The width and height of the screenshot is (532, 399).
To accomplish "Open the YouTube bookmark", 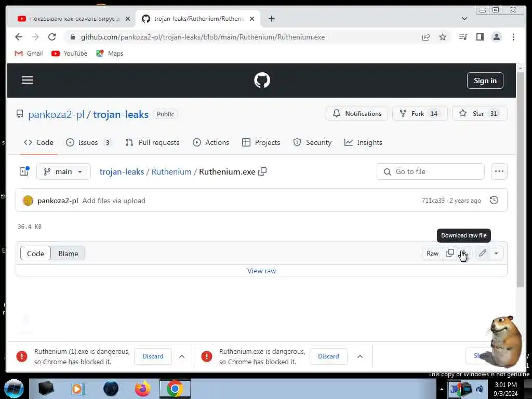I will click(x=69, y=54).
